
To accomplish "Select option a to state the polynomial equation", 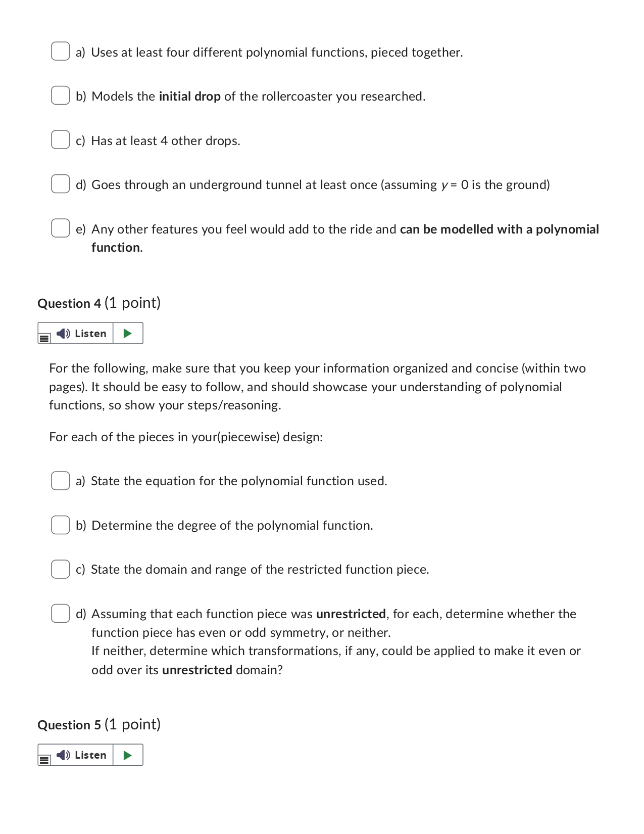I will (60, 480).
